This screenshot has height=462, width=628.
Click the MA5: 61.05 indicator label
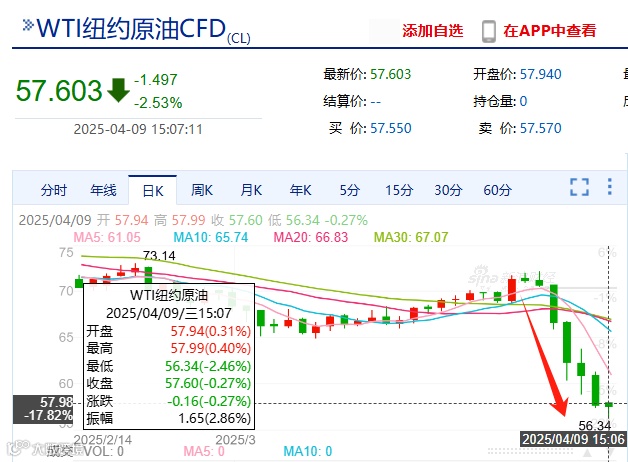(107, 237)
